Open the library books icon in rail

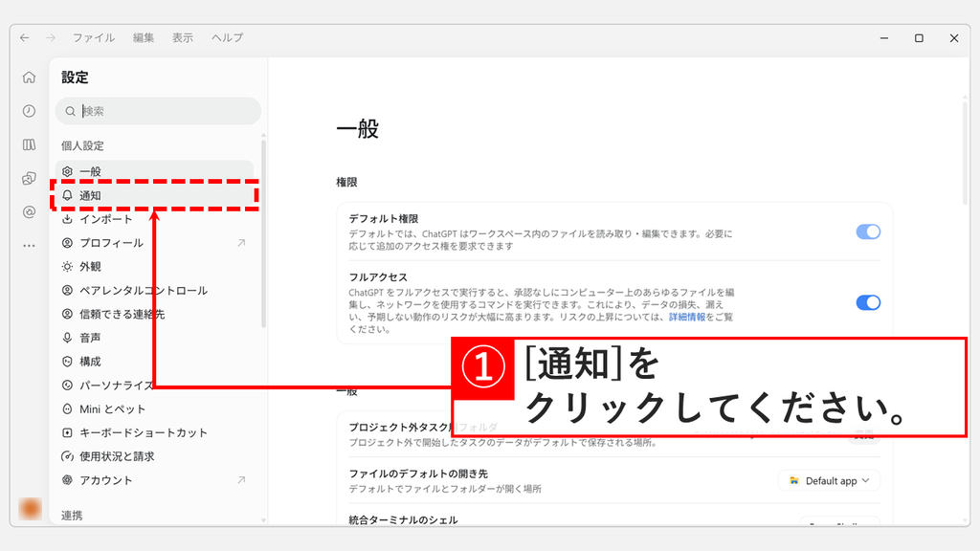click(29, 145)
